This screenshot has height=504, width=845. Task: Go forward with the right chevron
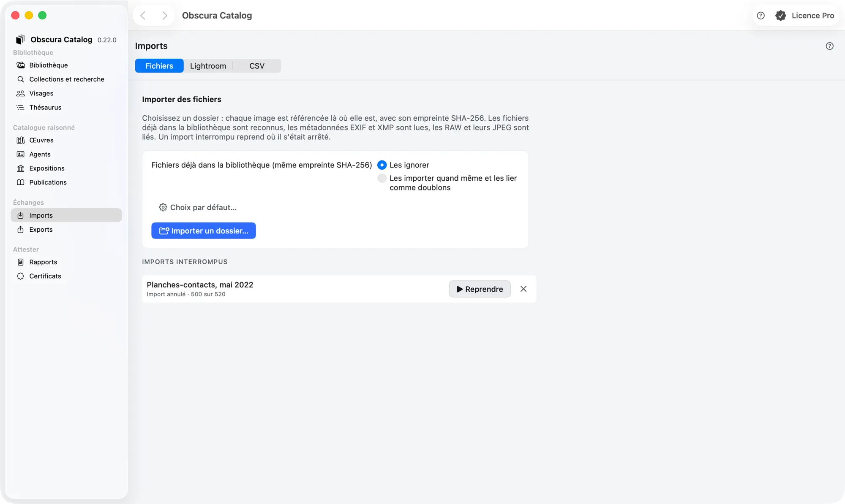[x=165, y=16]
